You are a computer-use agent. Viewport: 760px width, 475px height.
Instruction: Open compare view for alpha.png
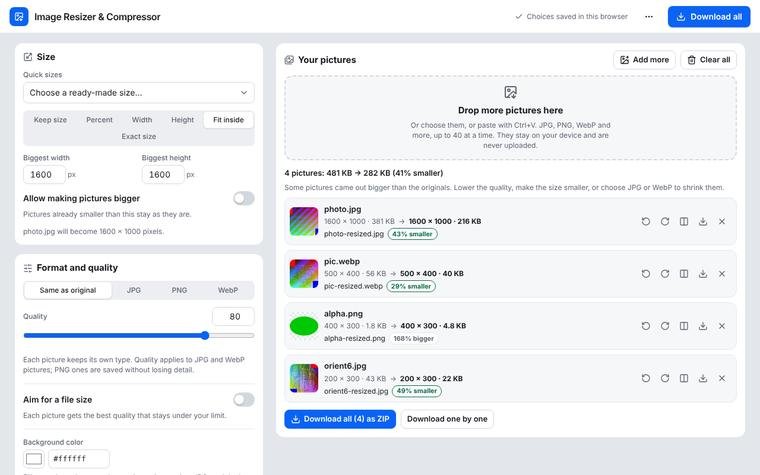[683, 326]
